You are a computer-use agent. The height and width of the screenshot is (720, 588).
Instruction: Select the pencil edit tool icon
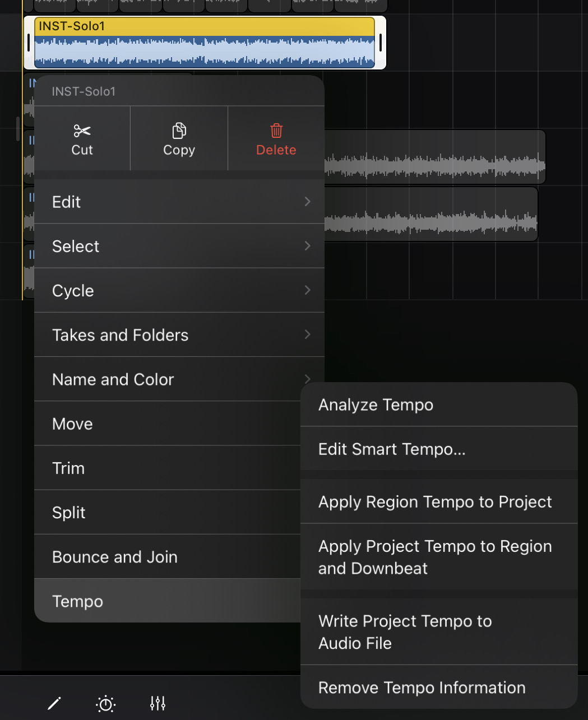pyautogui.click(x=54, y=703)
